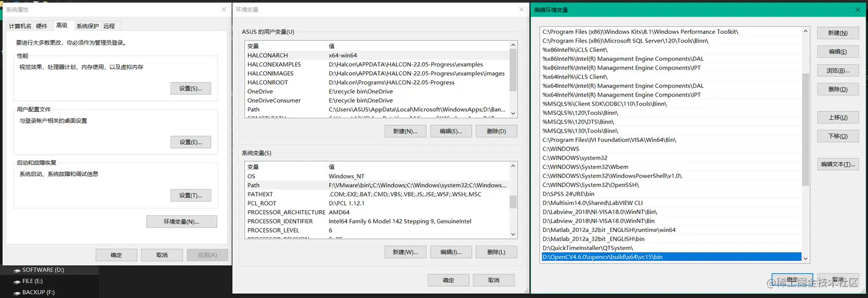Close the 系统属性 window
Viewport: 868px width, 298px height.
(223, 9)
